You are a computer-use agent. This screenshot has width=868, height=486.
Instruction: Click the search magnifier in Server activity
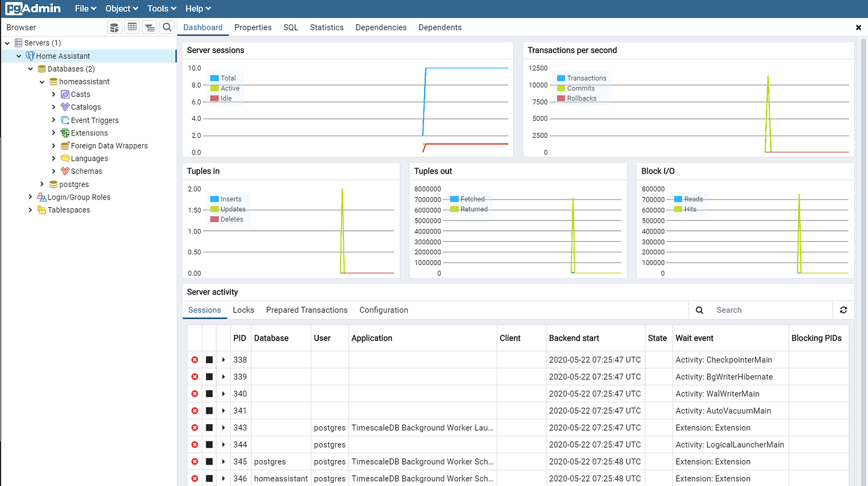698,310
